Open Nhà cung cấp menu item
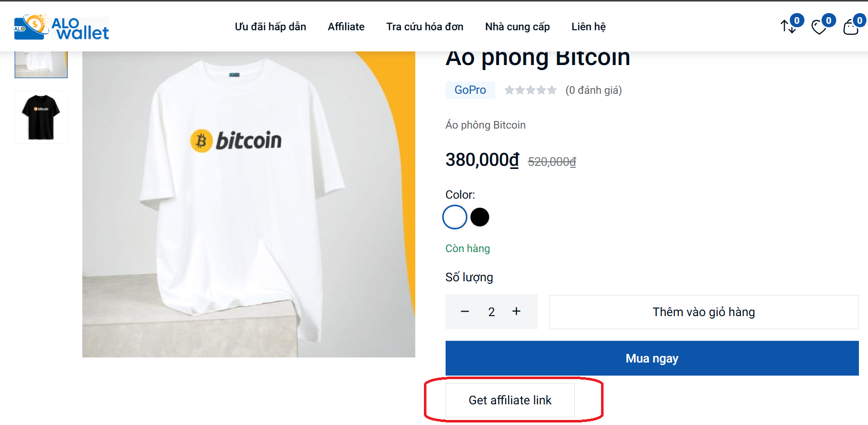The image size is (868, 425). (x=517, y=27)
